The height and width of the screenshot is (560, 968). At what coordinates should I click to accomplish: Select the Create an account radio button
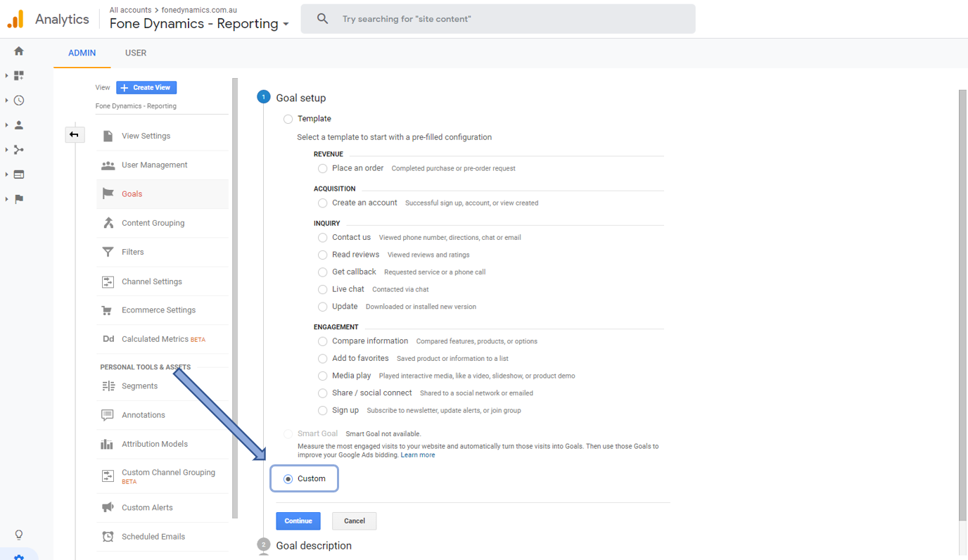(322, 203)
